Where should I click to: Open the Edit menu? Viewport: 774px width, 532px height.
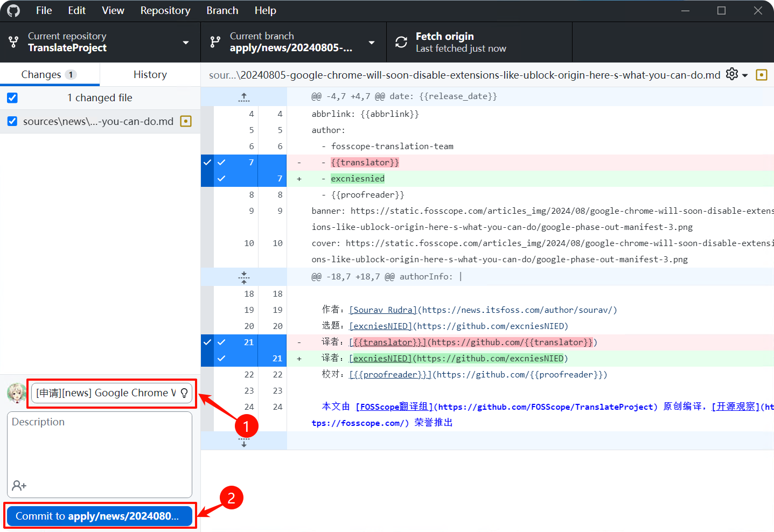pyautogui.click(x=77, y=11)
